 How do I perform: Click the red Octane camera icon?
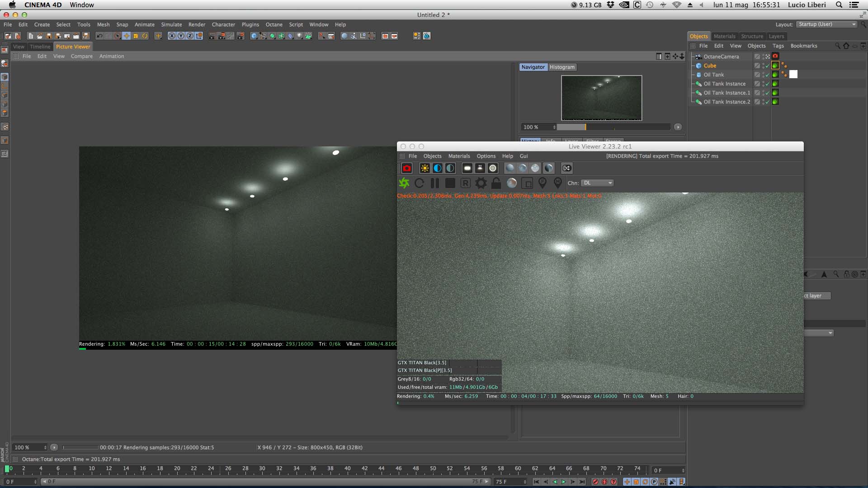(x=406, y=168)
